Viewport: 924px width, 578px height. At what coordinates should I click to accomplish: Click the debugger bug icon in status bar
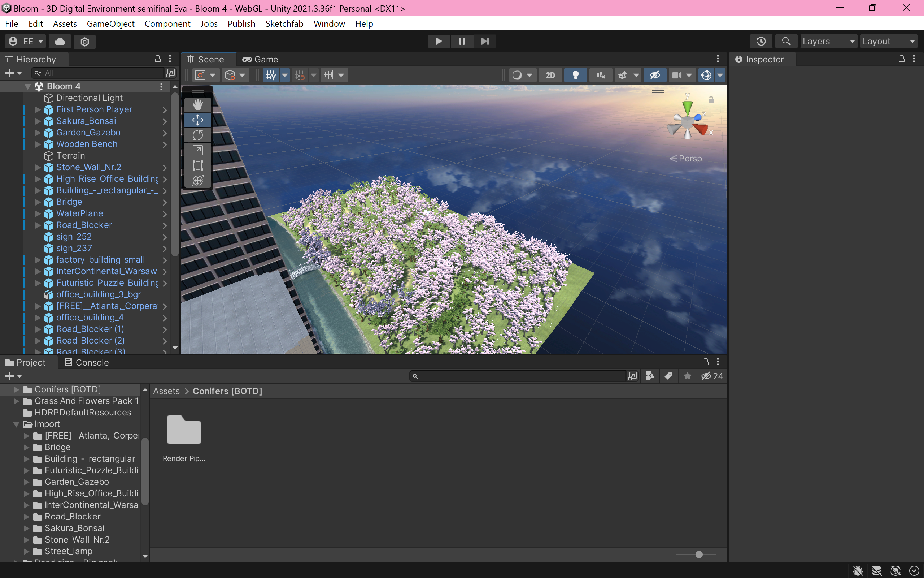[858, 571]
